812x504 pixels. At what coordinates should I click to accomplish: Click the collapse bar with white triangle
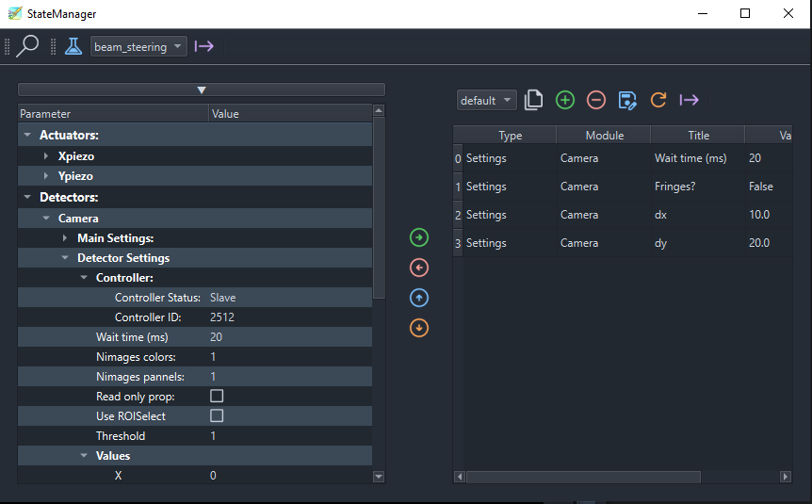202,89
